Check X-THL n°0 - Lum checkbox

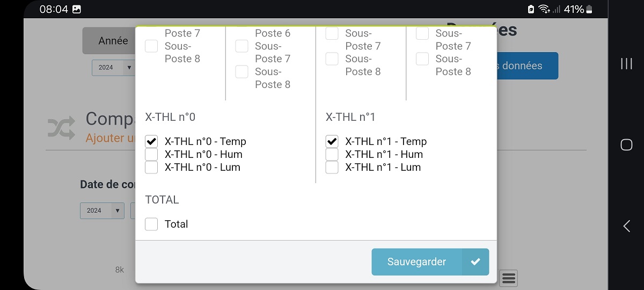(151, 168)
